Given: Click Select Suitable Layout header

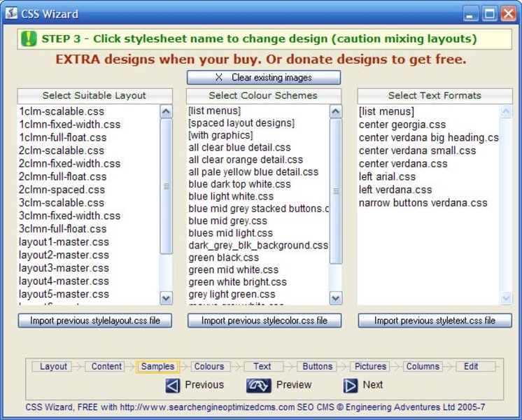Looking at the screenshot, I should click(x=95, y=96).
